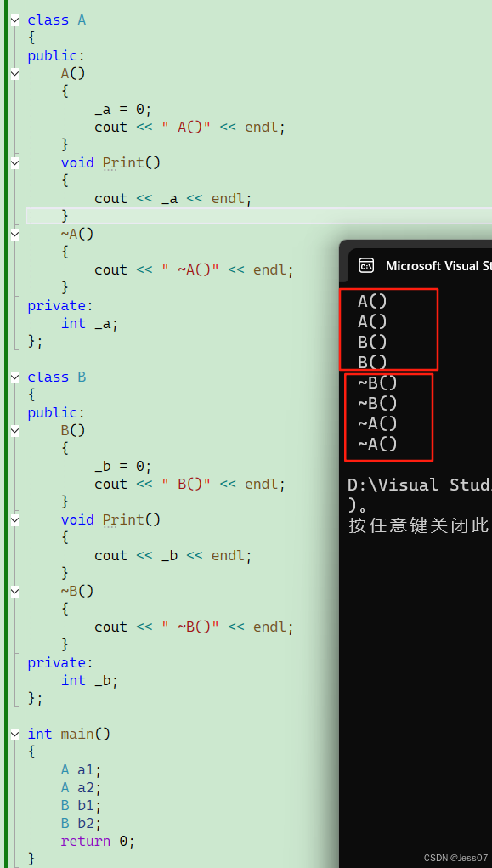Click the line 'cout << _b << endl;'

tap(173, 556)
